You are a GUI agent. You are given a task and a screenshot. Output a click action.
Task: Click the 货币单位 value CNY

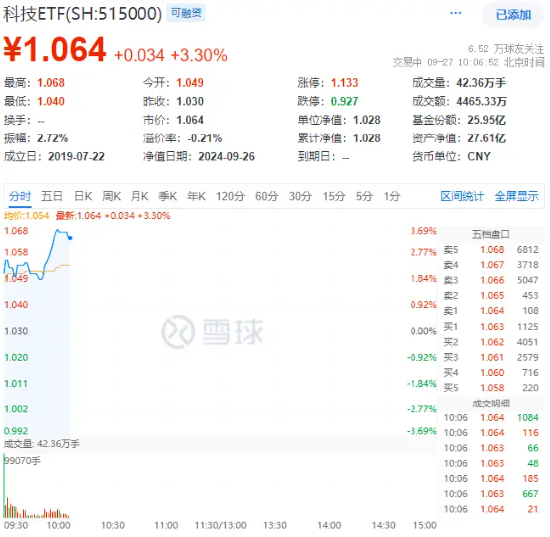click(479, 156)
